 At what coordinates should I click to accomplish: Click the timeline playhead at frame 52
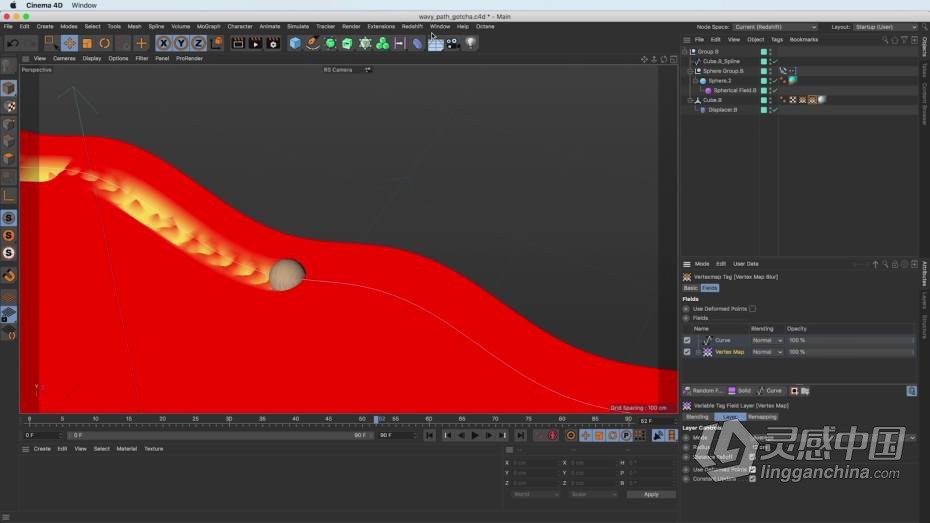point(376,419)
